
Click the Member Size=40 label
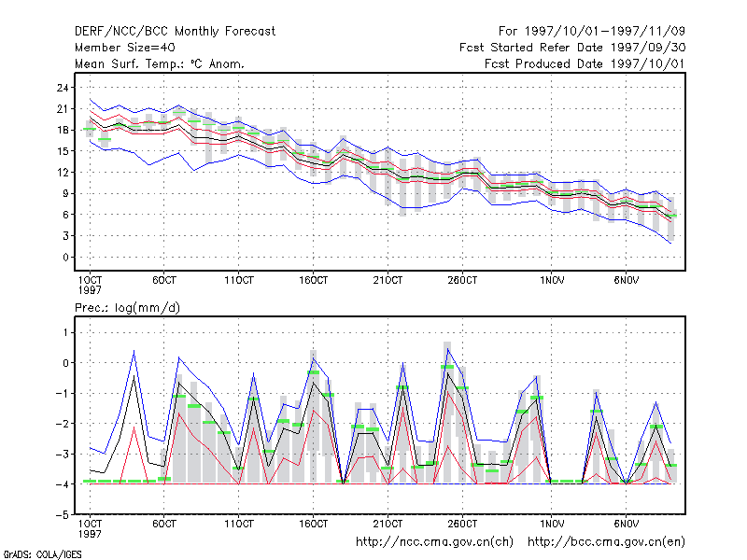pyautogui.click(x=125, y=48)
